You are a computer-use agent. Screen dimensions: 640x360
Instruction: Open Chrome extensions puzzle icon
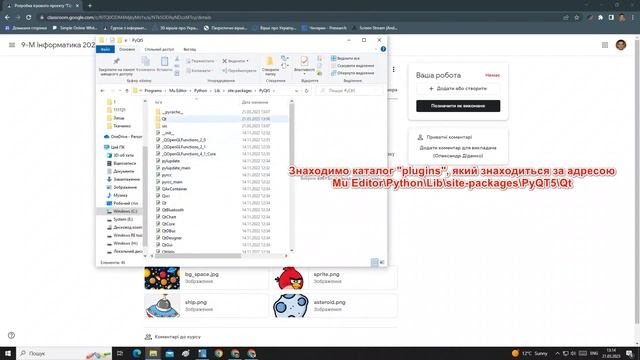(600, 18)
